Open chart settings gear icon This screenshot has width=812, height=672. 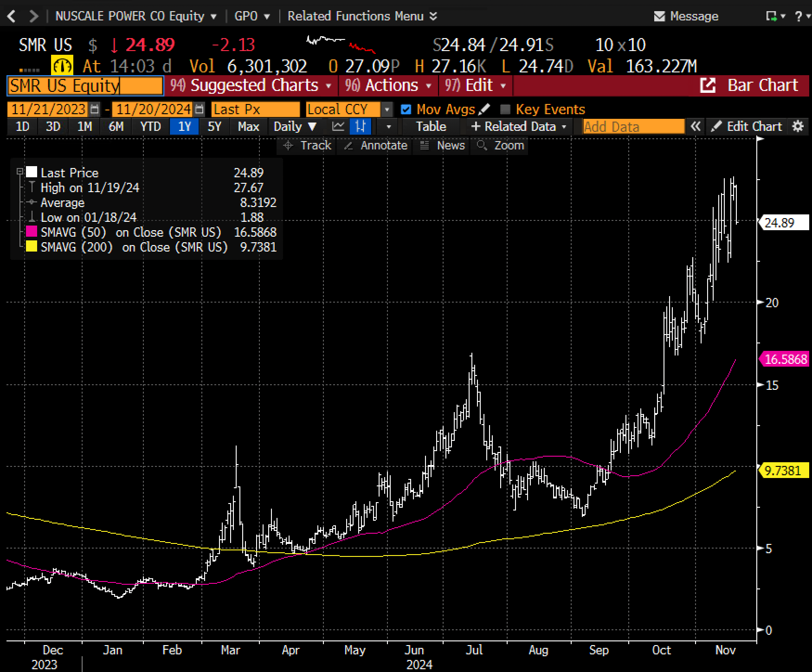click(x=798, y=127)
